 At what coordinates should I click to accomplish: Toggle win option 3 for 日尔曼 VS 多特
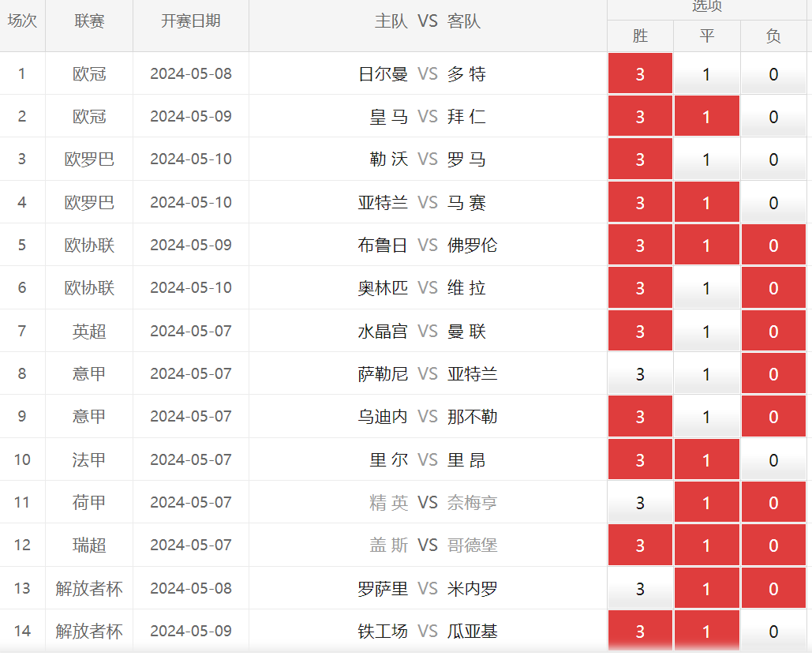click(640, 73)
